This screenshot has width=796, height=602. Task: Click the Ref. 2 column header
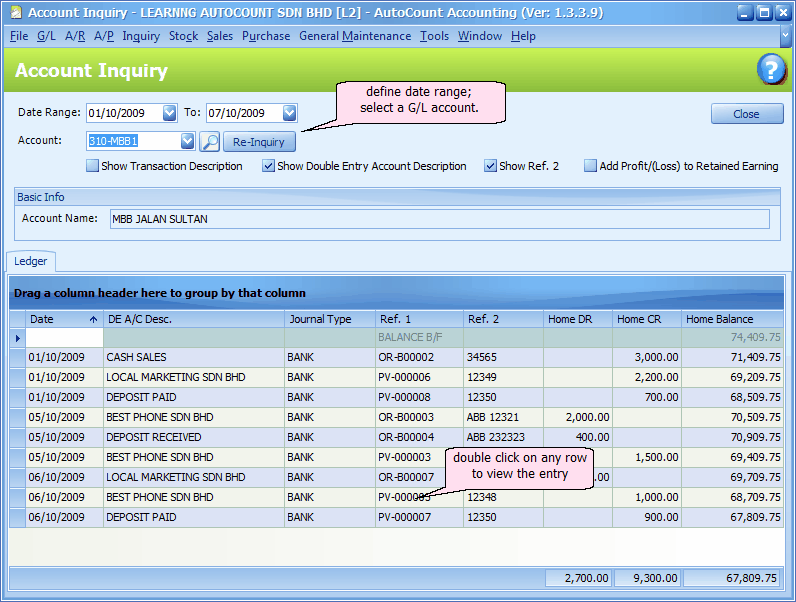pyautogui.click(x=503, y=319)
